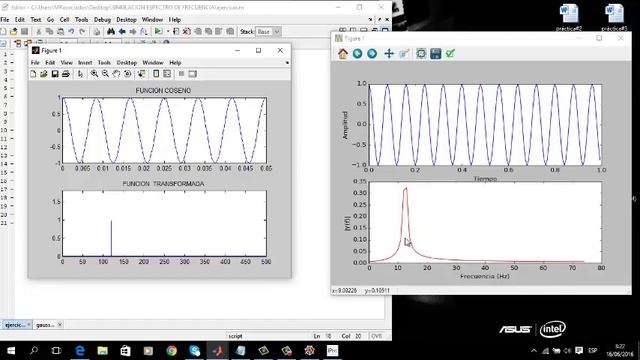This screenshot has height=360, width=640.
Task: Open Action Center notification icon
Action: (579, 351)
